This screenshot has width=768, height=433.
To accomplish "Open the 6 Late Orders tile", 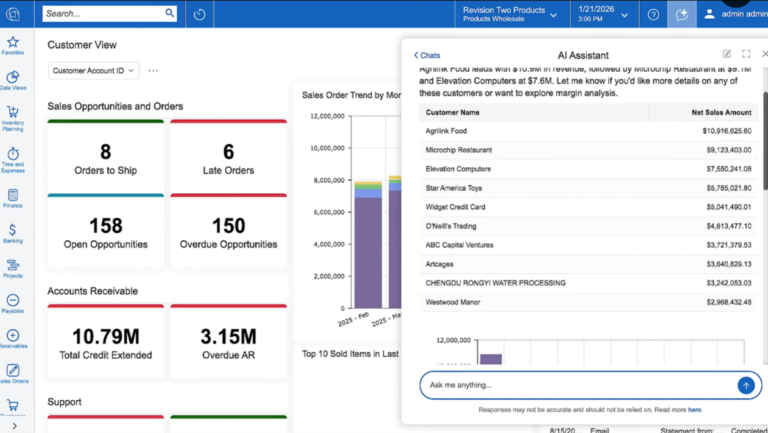I will click(229, 157).
